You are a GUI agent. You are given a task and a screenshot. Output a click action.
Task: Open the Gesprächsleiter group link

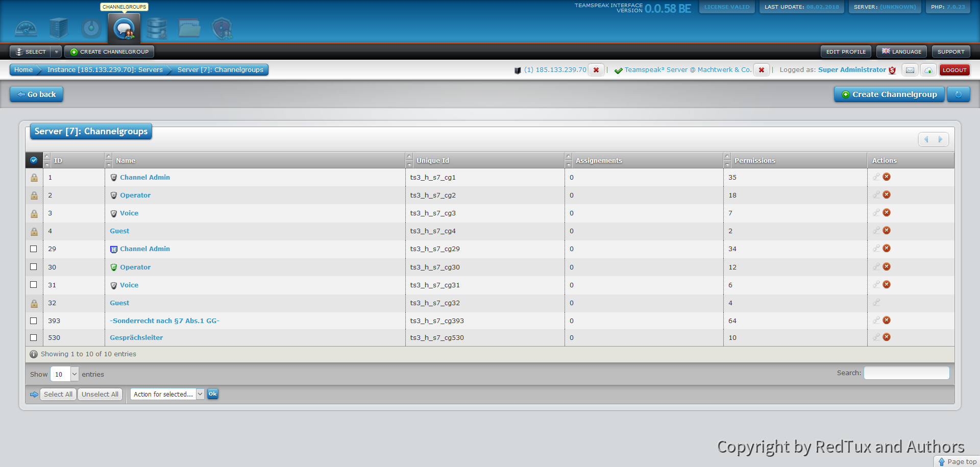[x=136, y=337]
